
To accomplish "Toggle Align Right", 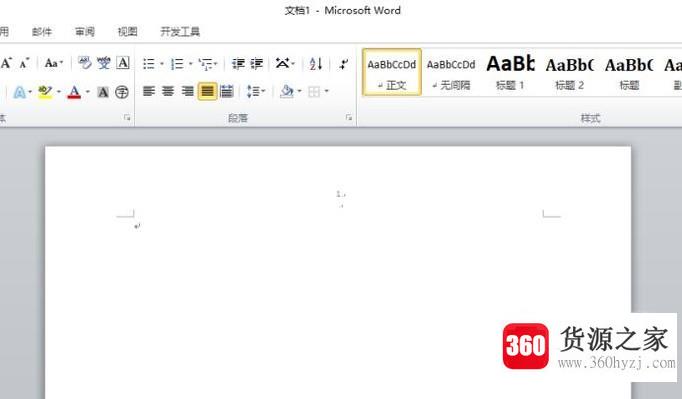I will pos(187,91).
